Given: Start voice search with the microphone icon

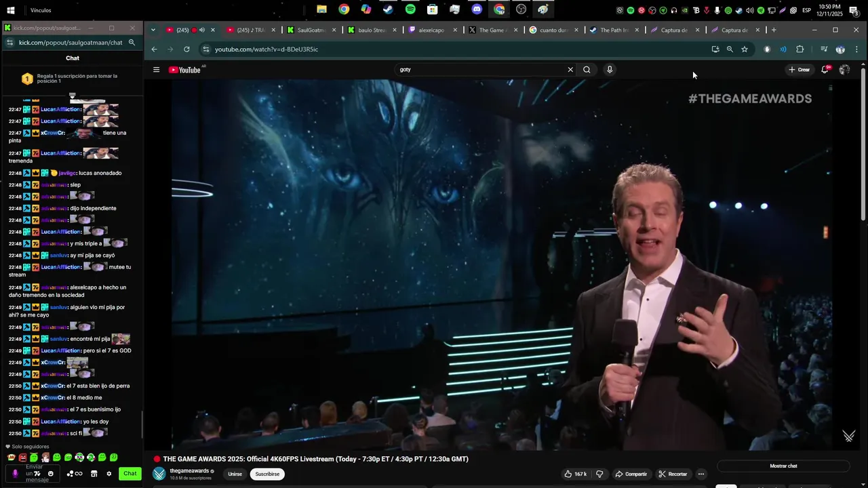Looking at the screenshot, I should tap(610, 69).
